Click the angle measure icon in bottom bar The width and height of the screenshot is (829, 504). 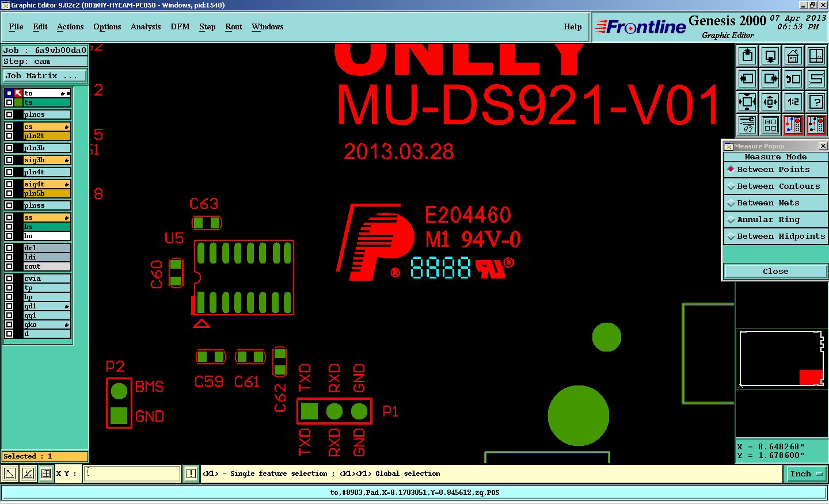pos(28,474)
